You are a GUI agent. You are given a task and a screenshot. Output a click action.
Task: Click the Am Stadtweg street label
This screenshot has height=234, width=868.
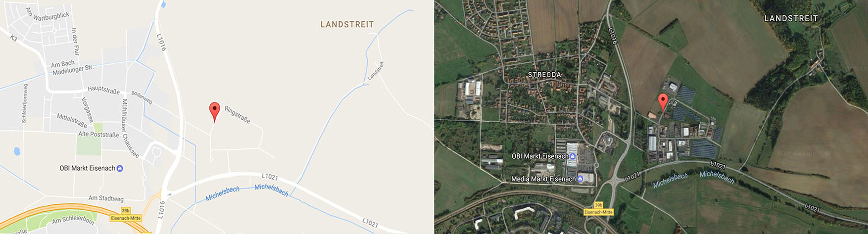[x=106, y=198]
